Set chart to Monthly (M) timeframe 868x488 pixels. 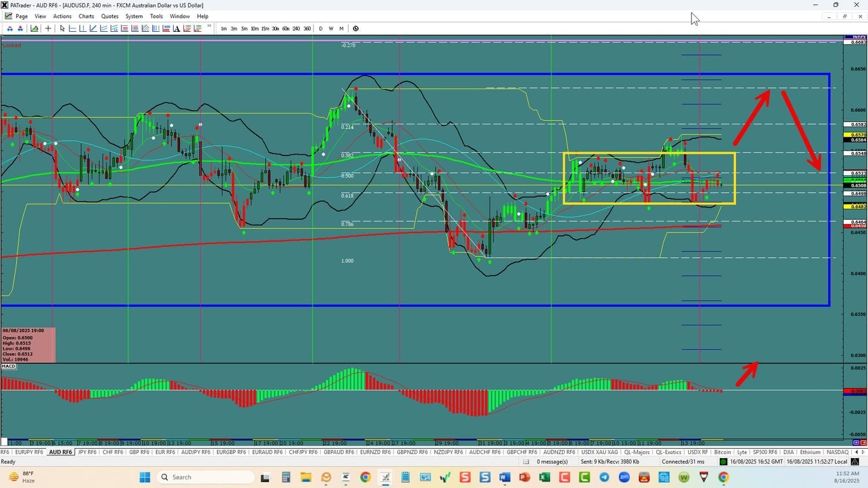pos(341,29)
